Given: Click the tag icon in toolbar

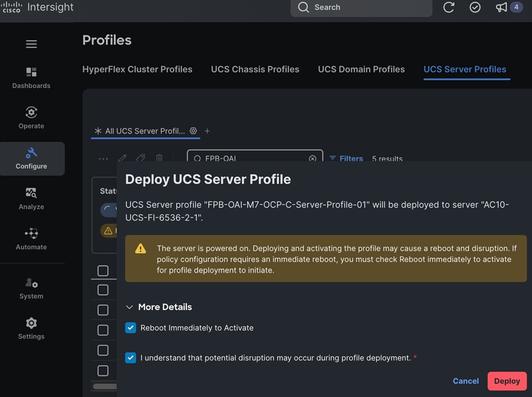Looking at the screenshot, I should [140, 158].
